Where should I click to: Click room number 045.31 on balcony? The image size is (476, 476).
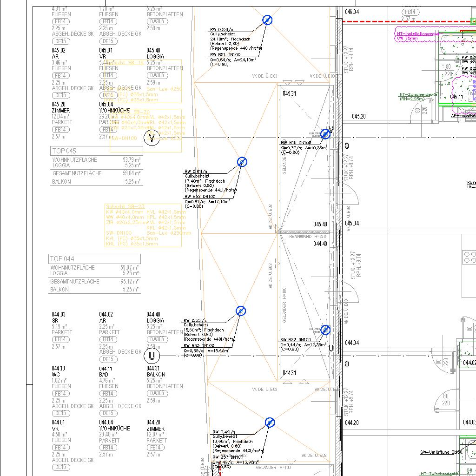289,93
